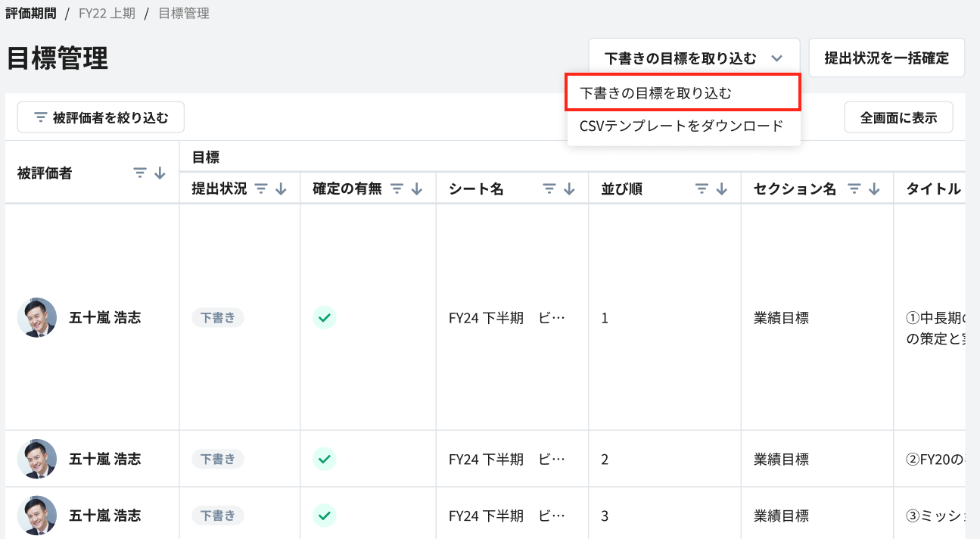
Task: Toggle confirmed checkmark for goal order 2
Action: click(325, 459)
